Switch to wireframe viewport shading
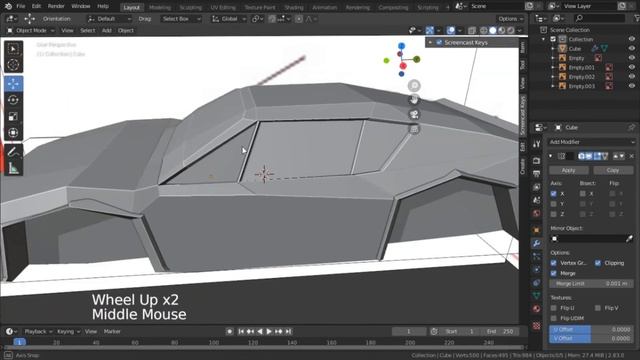This screenshot has height=360, width=640. click(484, 30)
